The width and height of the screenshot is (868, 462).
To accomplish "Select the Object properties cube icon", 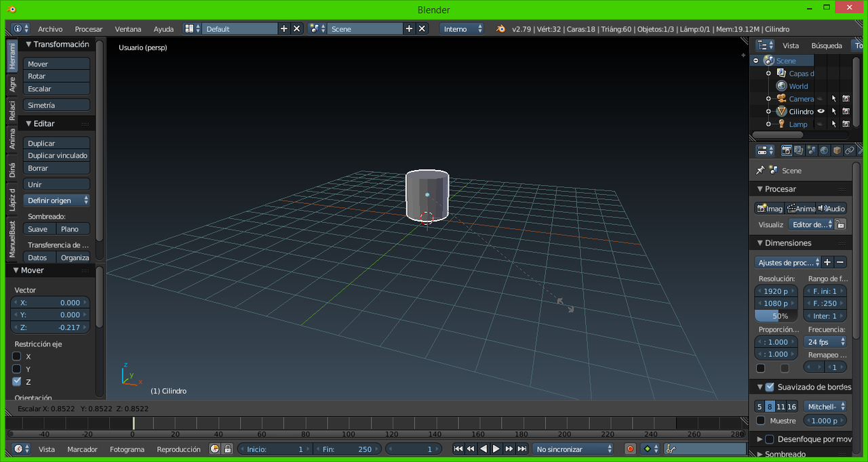I will [x=837, y=150].
